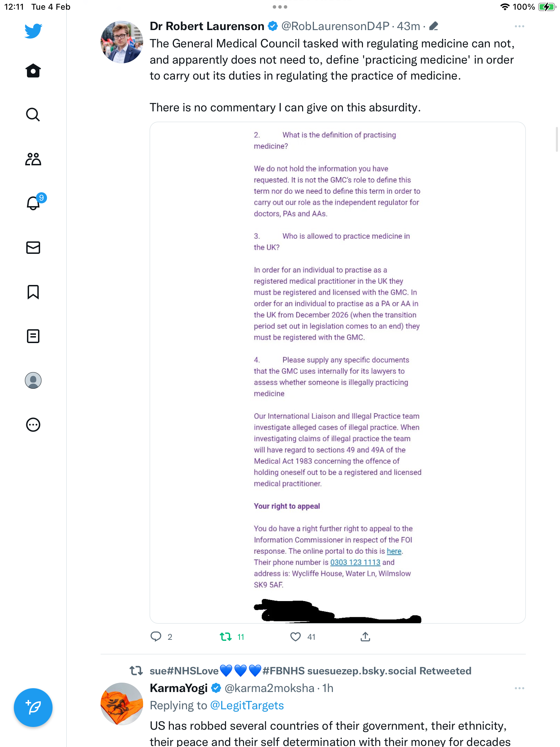Open options menu on KarmaYogi's tweet

519,688
